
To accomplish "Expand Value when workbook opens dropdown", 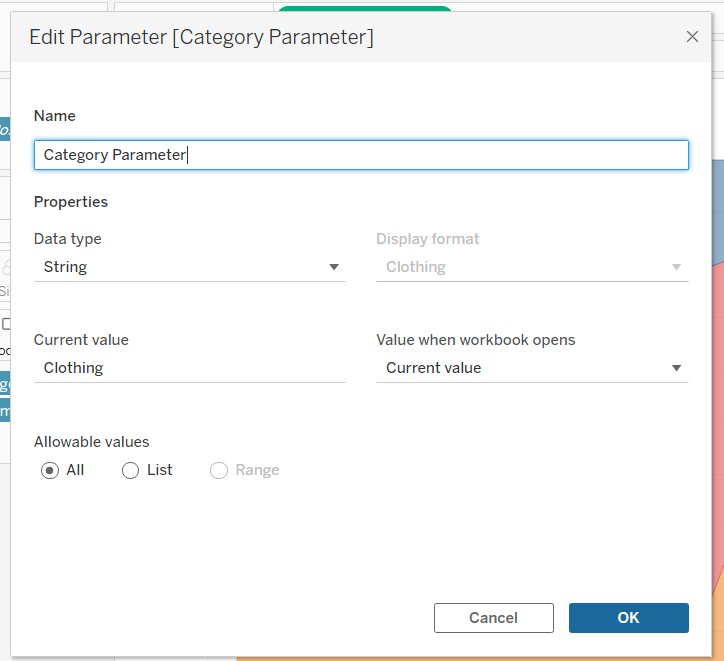I will pos(531,368).
